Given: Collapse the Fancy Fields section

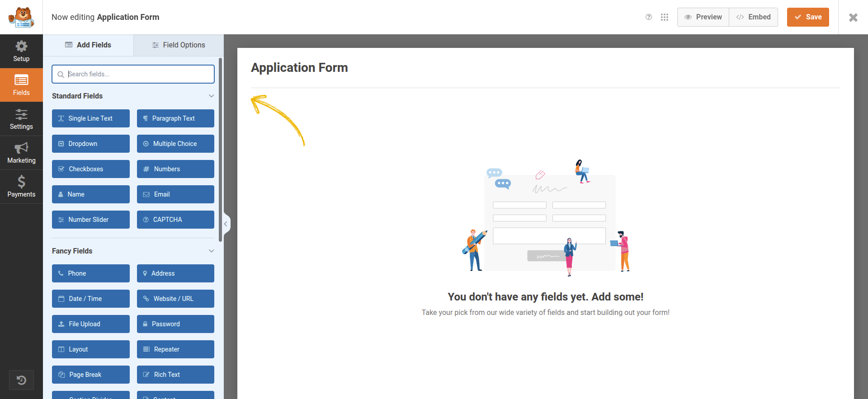Looking at the screenshot, I should (211, 251).
